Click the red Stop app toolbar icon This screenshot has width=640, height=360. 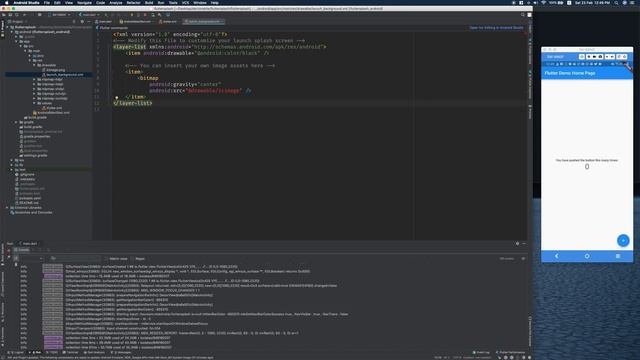click(145, 15)
